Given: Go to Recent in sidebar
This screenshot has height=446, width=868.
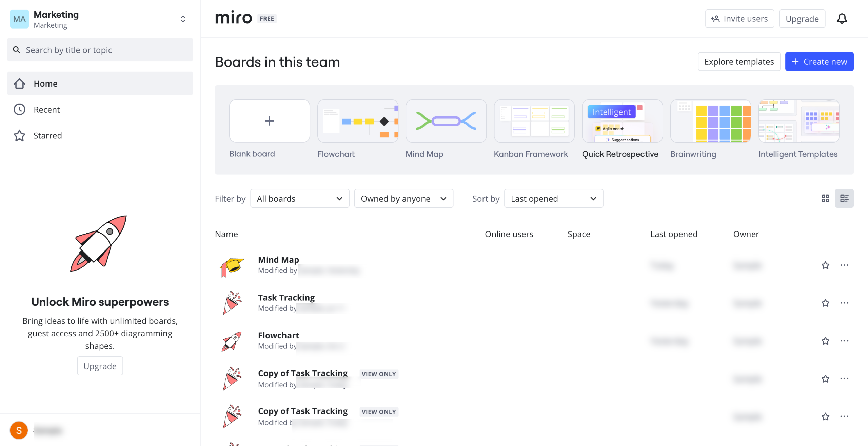Looking at the screenshot, I should click(47, 110).
